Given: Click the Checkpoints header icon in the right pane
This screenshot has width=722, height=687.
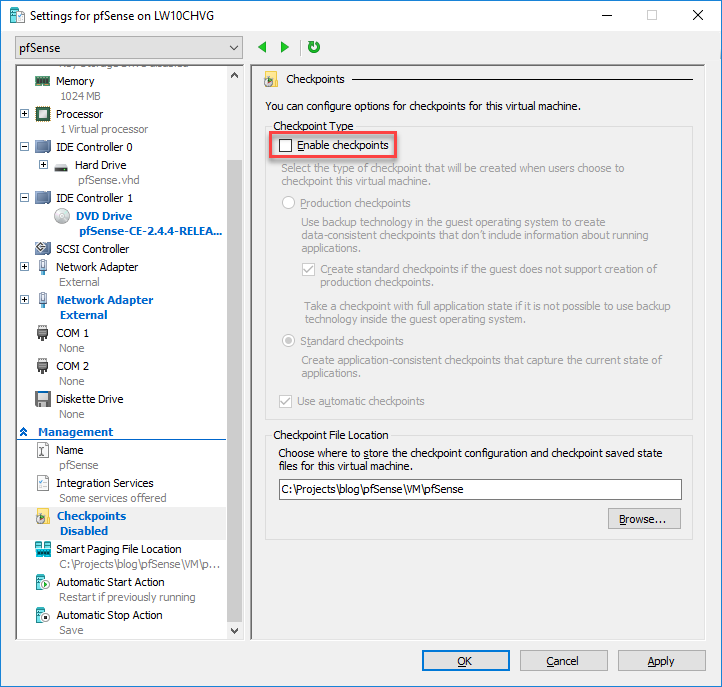Looking at the screenshot, I should click(x=271, y=79).
